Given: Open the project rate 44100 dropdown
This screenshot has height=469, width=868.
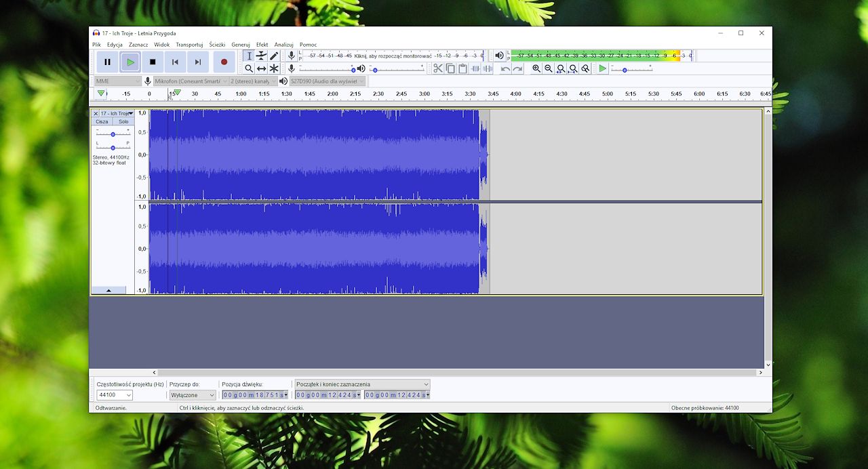Looking at the screenshot, I should point(113,395).
